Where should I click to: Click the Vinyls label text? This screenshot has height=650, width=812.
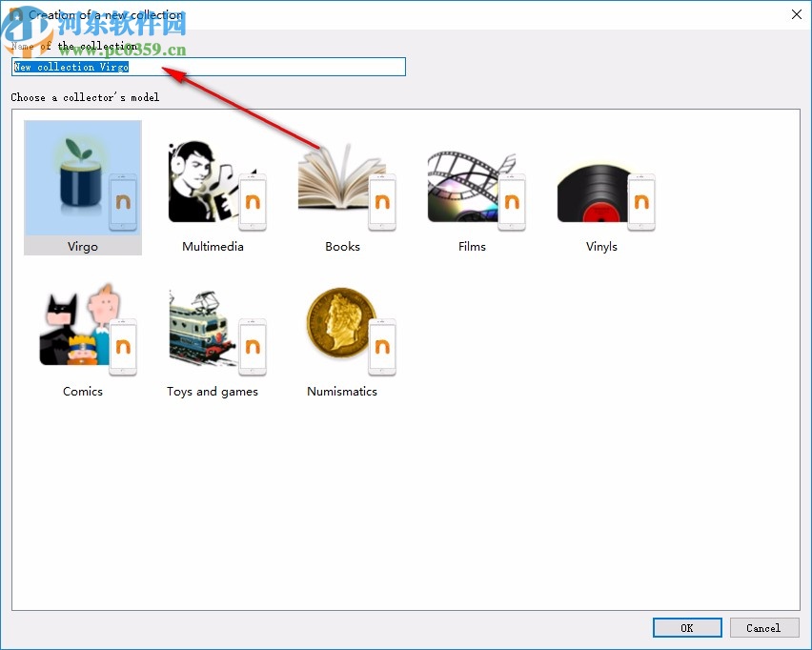coord(601,247)
